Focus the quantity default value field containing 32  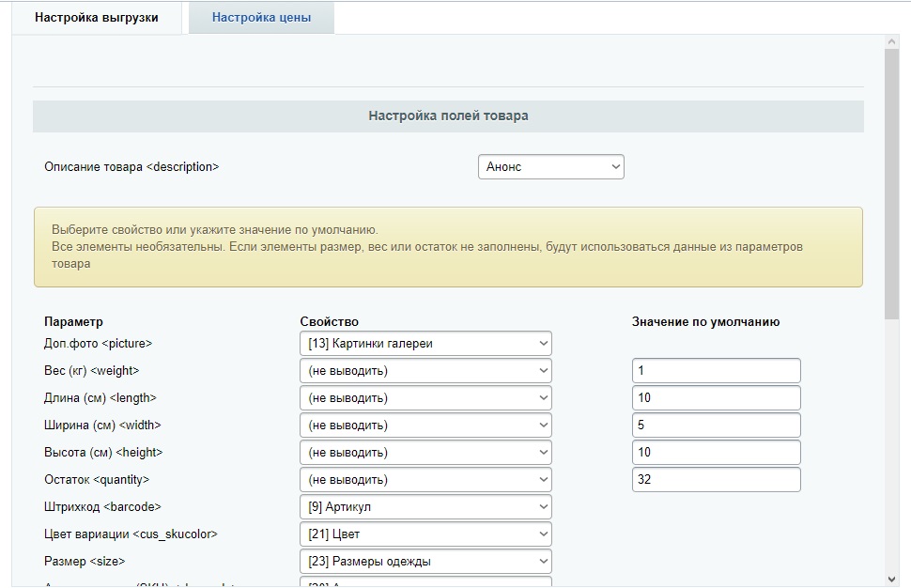(x=716, y=480)
